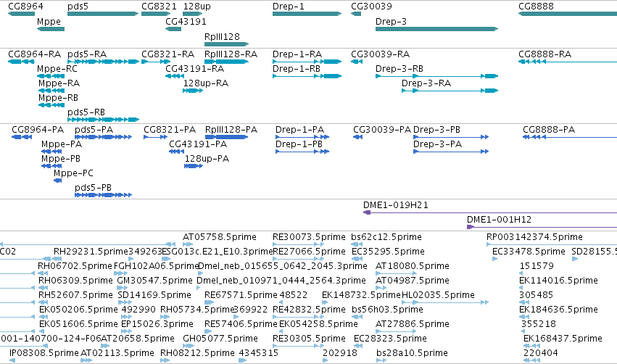Select the CG8888-PA protein label
Screen dimensions: 617x364
tap(549, 130)
